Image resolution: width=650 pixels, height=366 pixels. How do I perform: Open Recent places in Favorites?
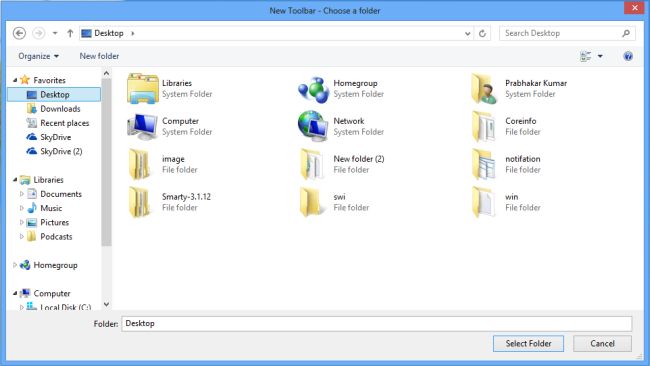[x=64, y=123]
